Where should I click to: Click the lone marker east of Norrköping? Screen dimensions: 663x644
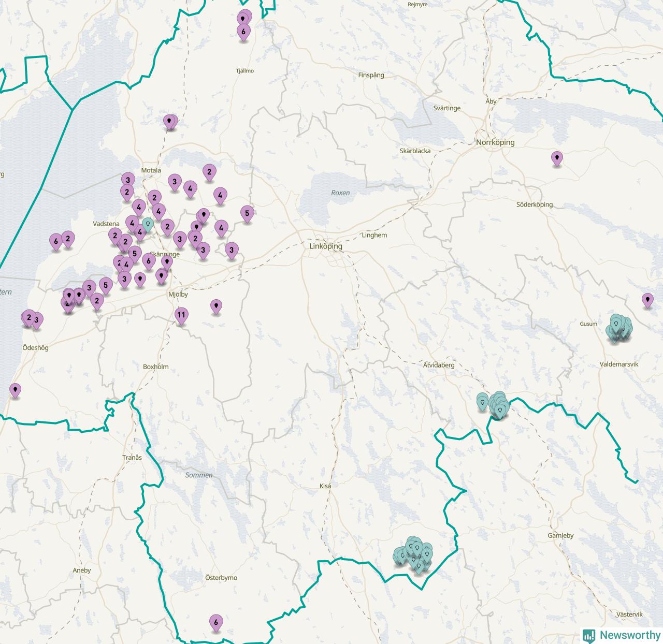click(x=557, y=158)
